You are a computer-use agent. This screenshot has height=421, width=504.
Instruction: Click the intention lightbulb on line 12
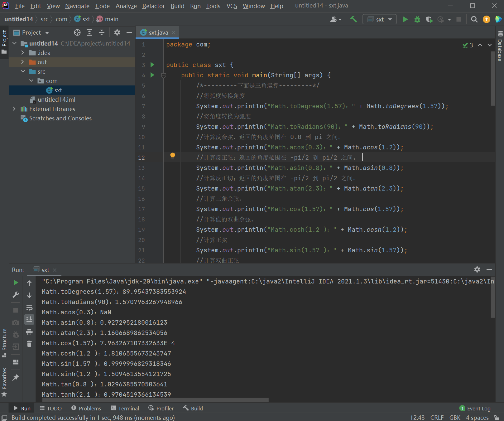173,156
